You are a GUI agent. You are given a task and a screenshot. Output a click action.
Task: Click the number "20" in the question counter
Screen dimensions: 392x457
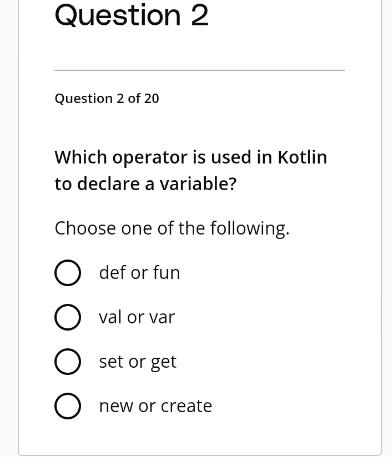[x=152, y=99]
